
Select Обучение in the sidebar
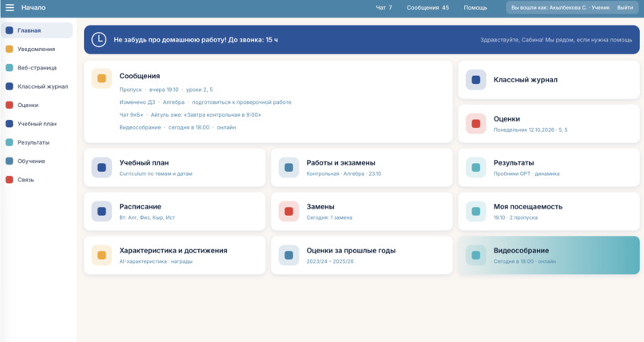coord(37,161)
